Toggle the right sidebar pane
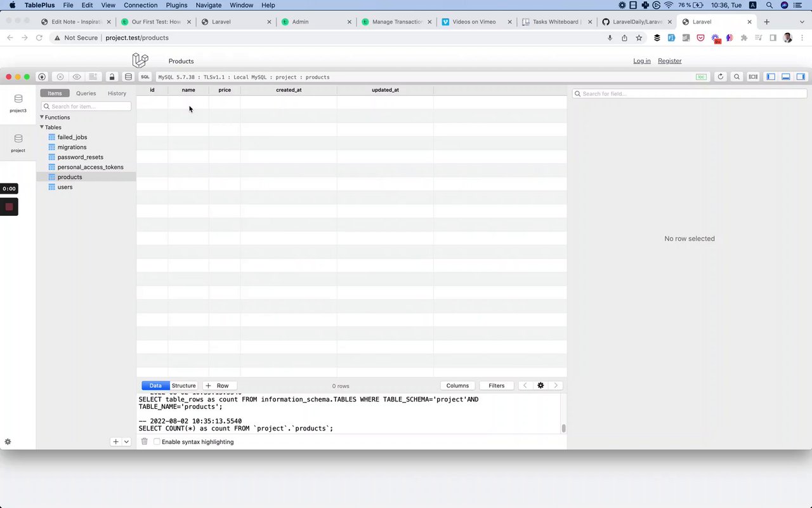Screen dimensions: 812x508 point(801,77)
